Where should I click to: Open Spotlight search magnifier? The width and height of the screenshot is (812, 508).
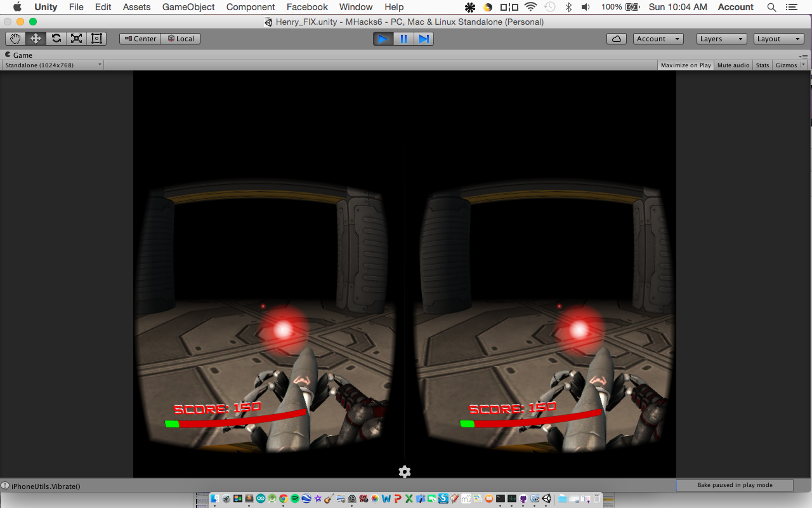(771, 7)
